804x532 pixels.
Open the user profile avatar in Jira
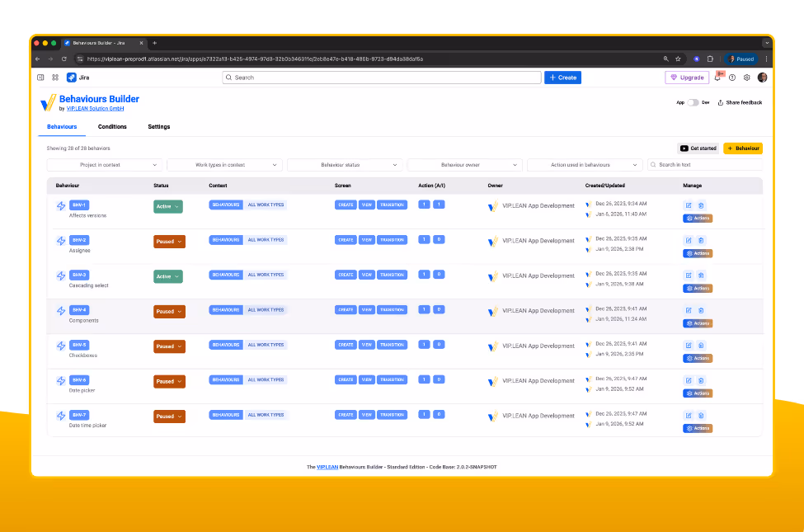pyautogui.click(x=763, y=78)
